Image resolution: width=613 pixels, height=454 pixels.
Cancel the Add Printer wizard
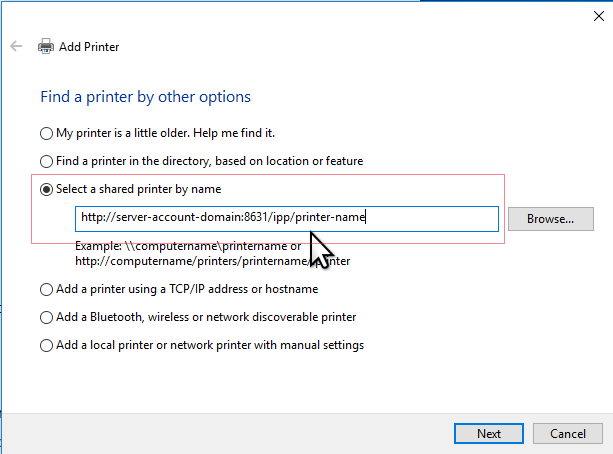coord(568,434)
